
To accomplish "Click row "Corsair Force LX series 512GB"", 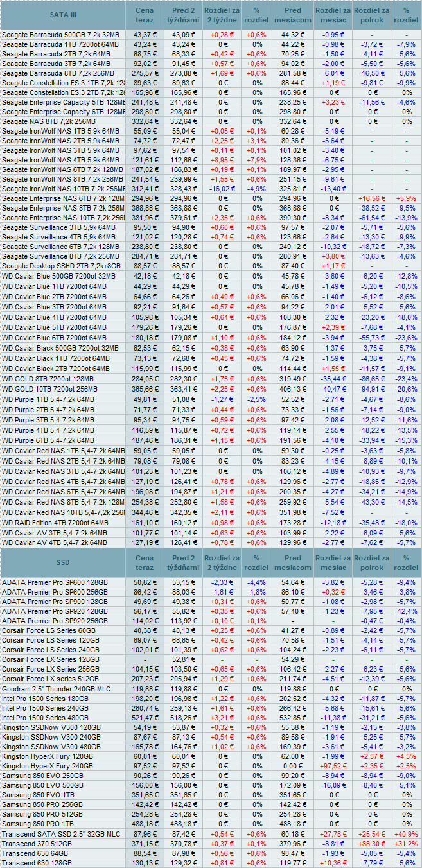I will (x=211, y=679).
